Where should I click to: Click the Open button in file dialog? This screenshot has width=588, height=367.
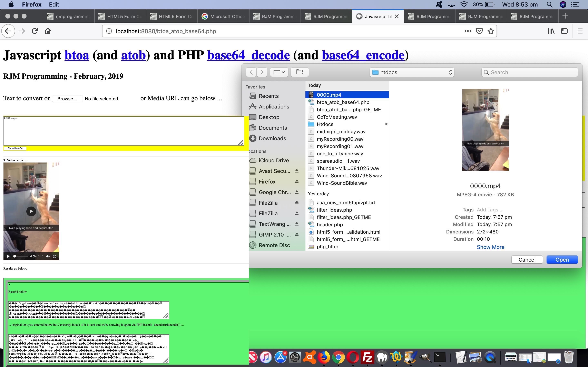[562, 260]
